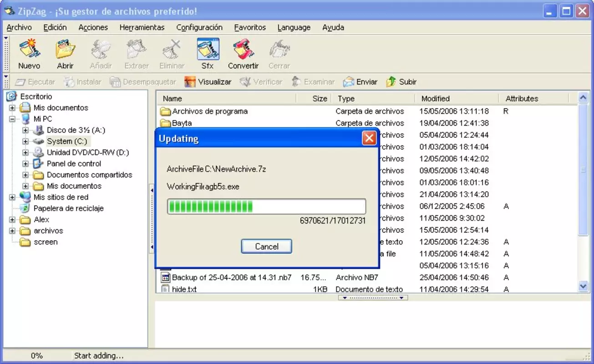Select Panel de control in tree
The height and width of the screenshot is (364, 594).
point(74,164)
